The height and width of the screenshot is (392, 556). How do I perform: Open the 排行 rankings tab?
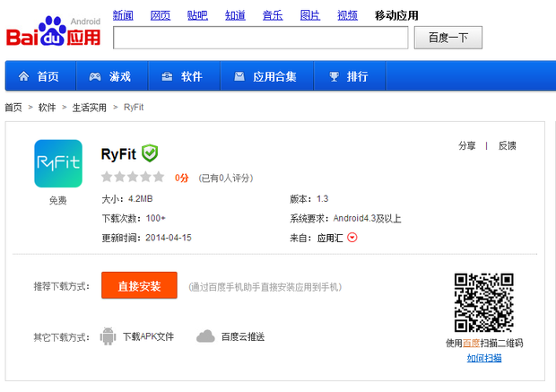coord(348,76)
